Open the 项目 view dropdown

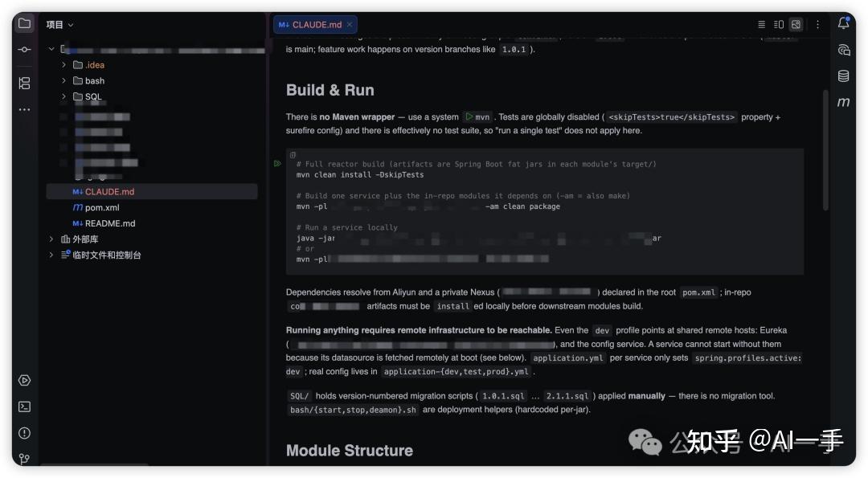pyautogui.click(x=59, y=25)
